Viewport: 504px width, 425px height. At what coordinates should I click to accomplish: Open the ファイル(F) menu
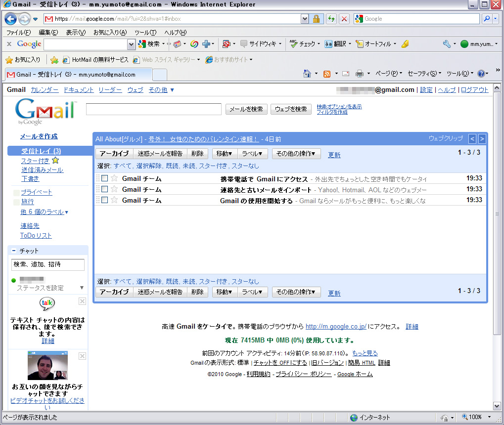pos(19,33)
